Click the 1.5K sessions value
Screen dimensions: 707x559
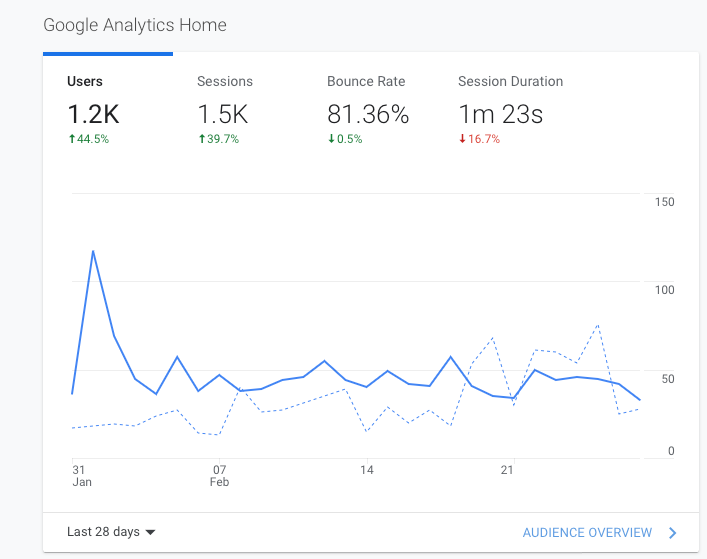223,114
